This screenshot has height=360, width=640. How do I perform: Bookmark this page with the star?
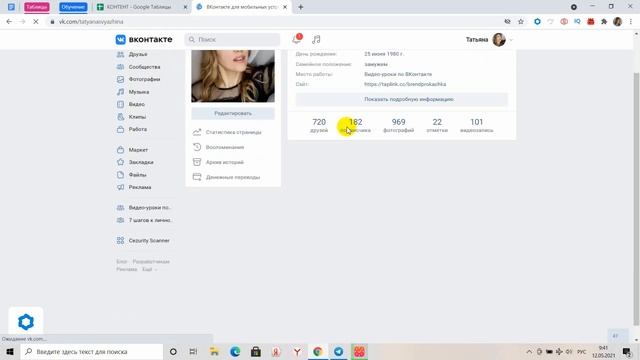coord(521,22)
